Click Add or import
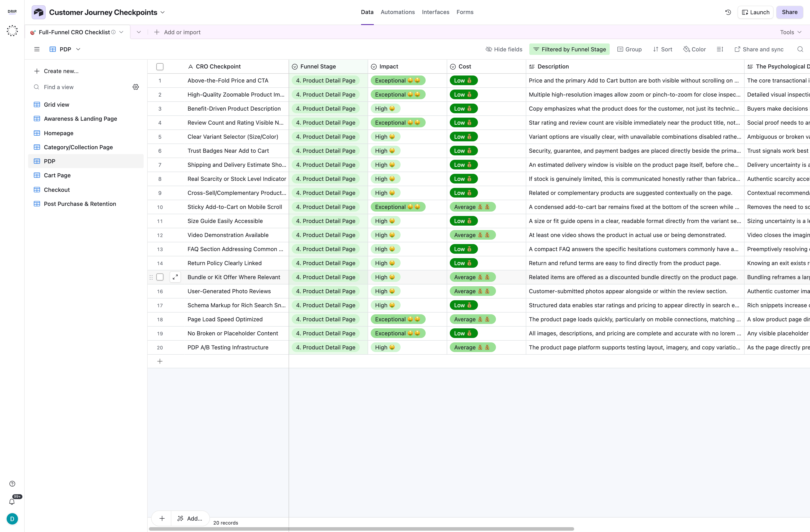 pyautogui.click(x=177, y=32)
